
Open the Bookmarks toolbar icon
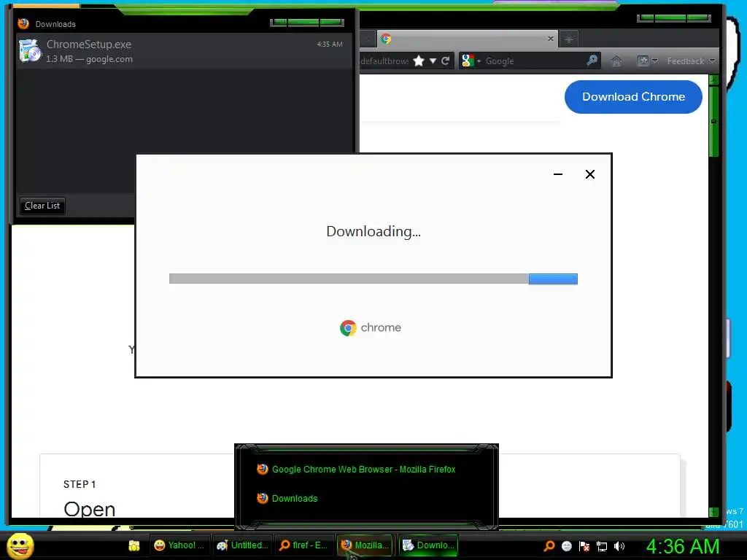[x=643, y=61]
